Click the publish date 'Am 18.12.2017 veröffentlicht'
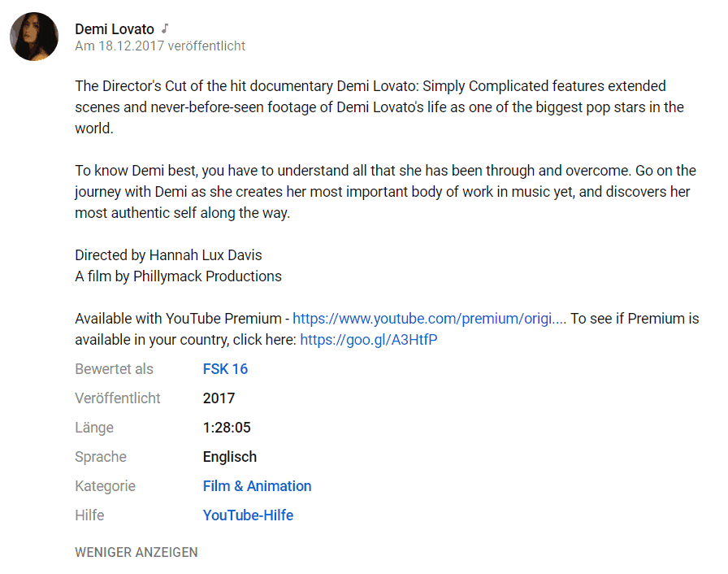Image resolution: width=728 pixels, height=574 pixels. [160, 46]
